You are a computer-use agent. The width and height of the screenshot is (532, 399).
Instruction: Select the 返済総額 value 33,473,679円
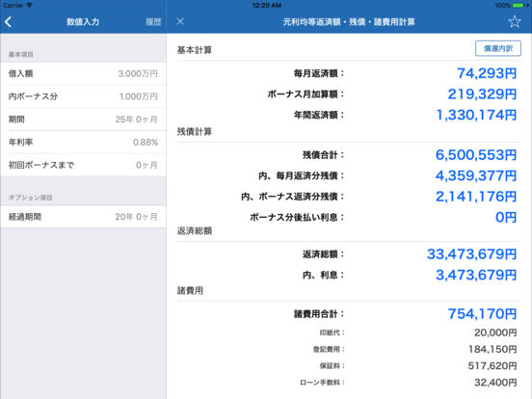(x=471, y=254)
